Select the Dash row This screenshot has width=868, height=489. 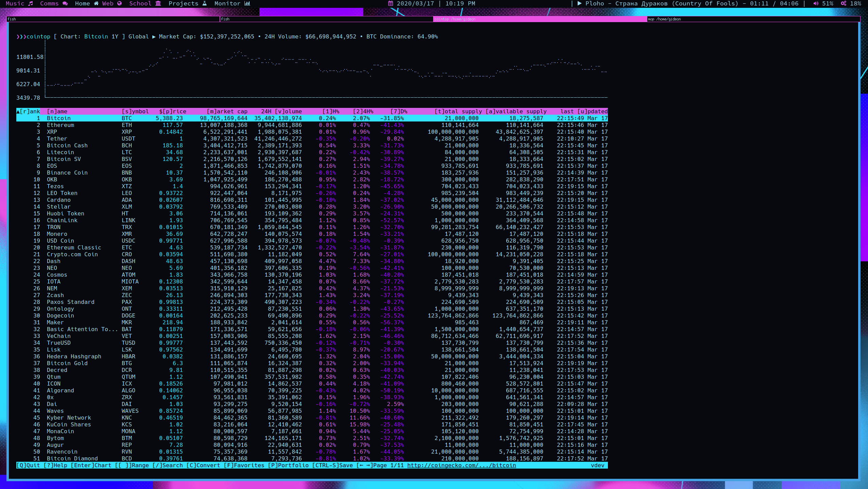click(312, 261)
